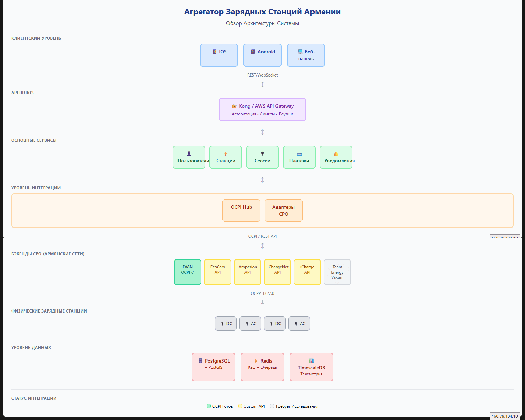This screenshot has height=420, width=525.
Task: Select the iOS client box
Action: 219,55
